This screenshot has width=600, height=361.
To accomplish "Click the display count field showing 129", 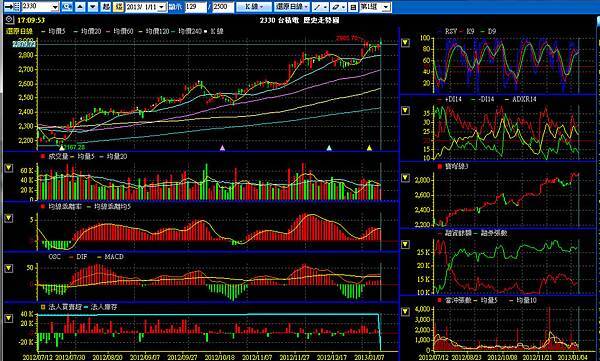I will pos(196,7).
